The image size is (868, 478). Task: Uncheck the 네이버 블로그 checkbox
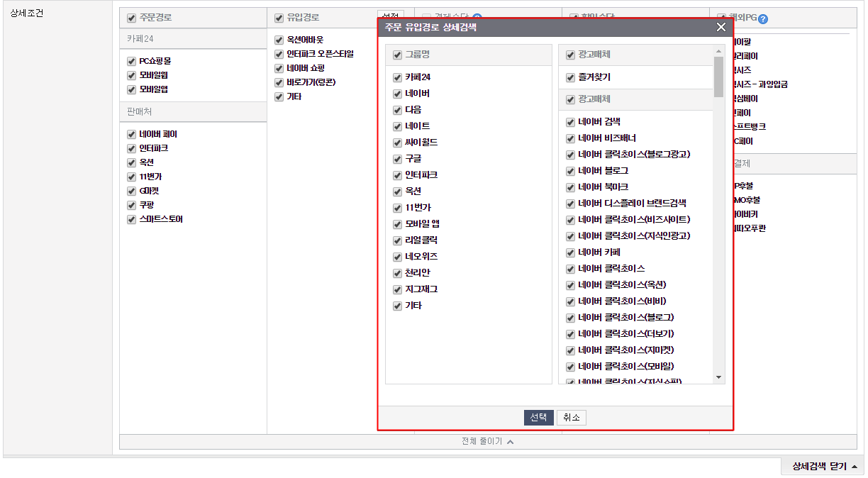pos(570,171)
